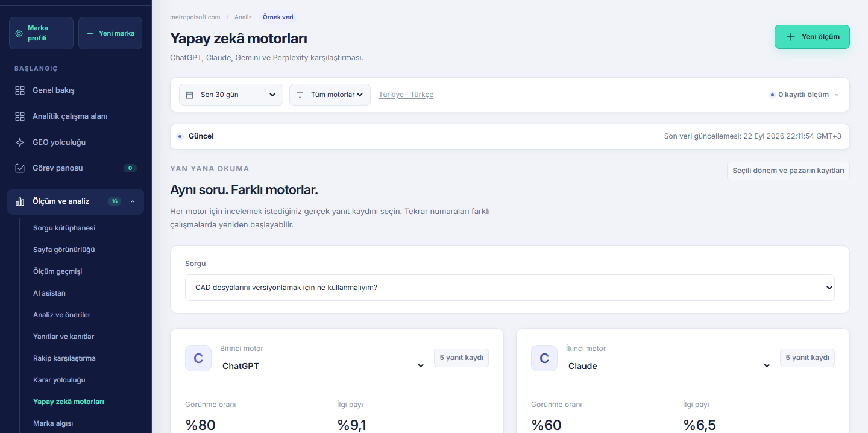
Task: Collapse the Ölçüm ve analiz section chevron
Action: 133,201
